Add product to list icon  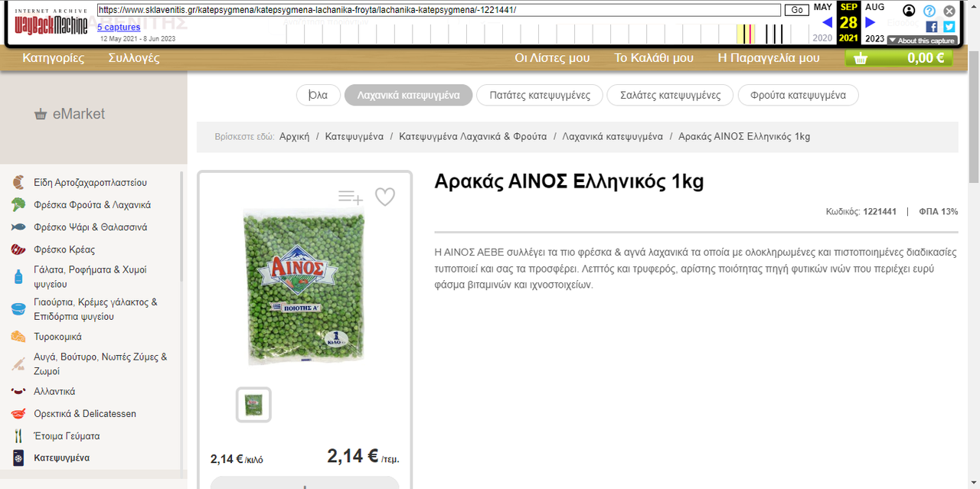[x=351, y=197]
